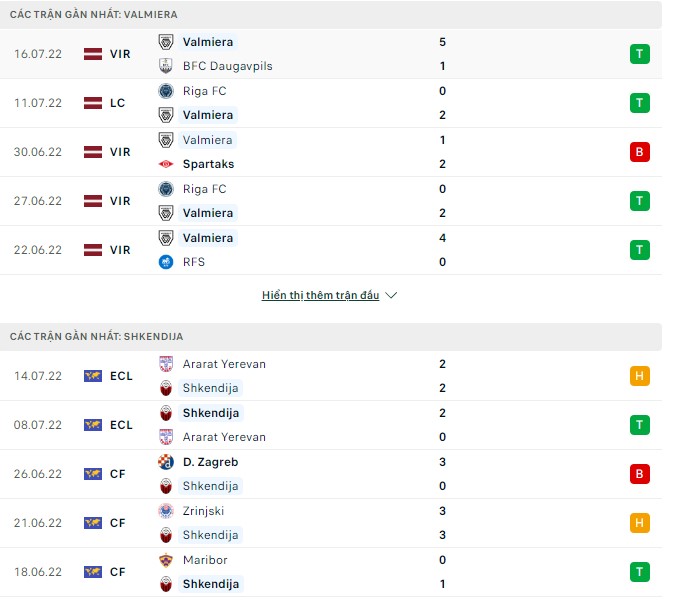This screenshot has height=600, width=673.
Task: Click ECL competition icon on 14.07.22 match
Action: tap(93, 376)
